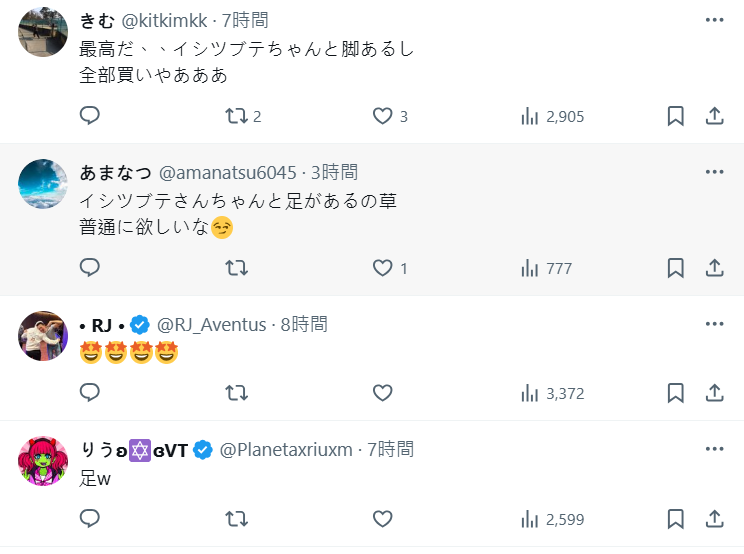Image resolution: width=744 pixels, height=554 pixels.
Task: View analytics showing 777 views
Action: click(x=546, y=268)
